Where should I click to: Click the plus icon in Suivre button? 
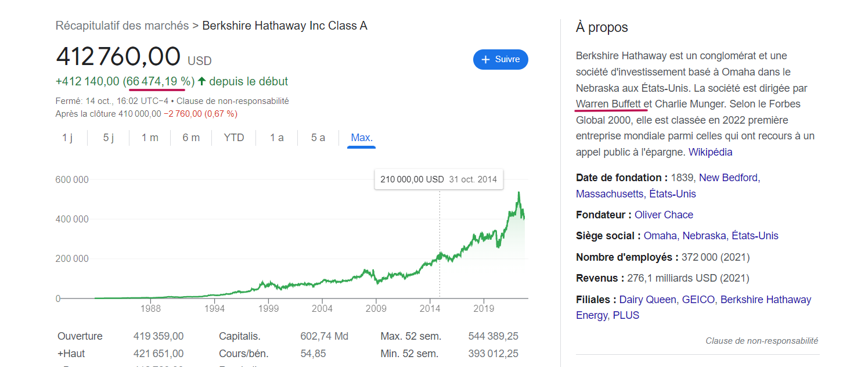point(486,59)
